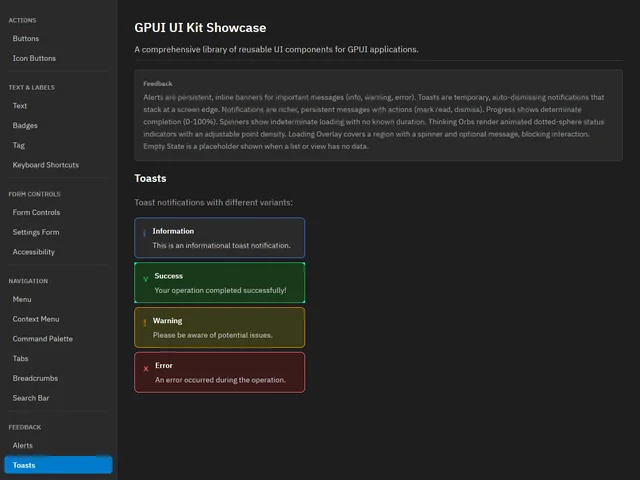Click the Information toast title
The width and height of the screenshot is (640, 480).
[x=173, y=231]
